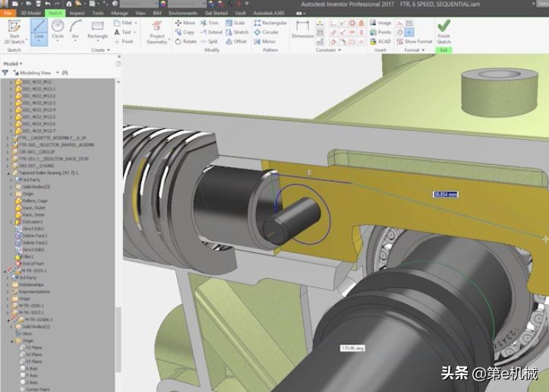
Task: Open the appearance color wheel selector
Action: tap(163, 4)
